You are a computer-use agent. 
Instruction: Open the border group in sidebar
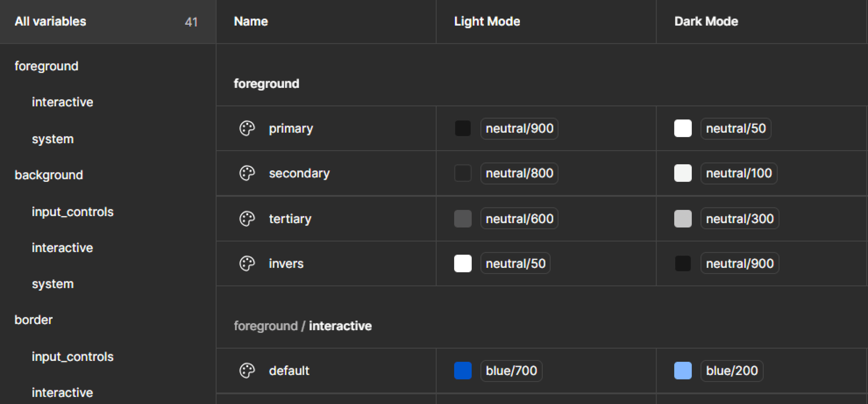[x=34, y=320]
